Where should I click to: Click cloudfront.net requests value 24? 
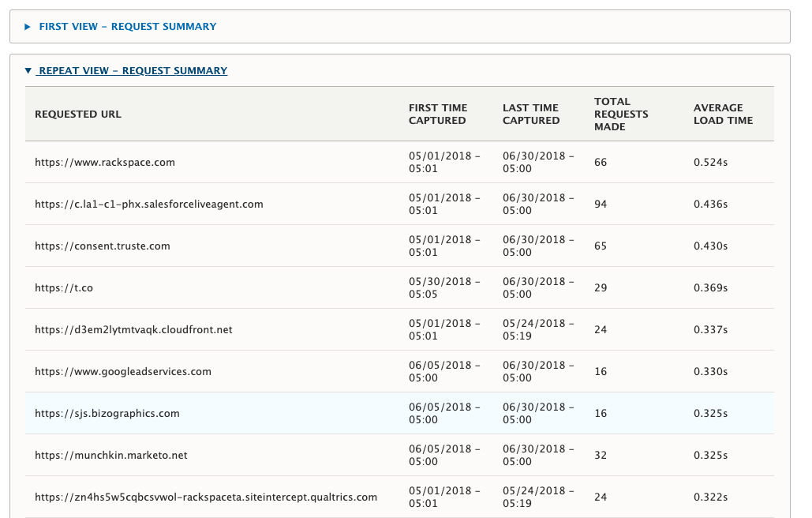click(601, 330)
